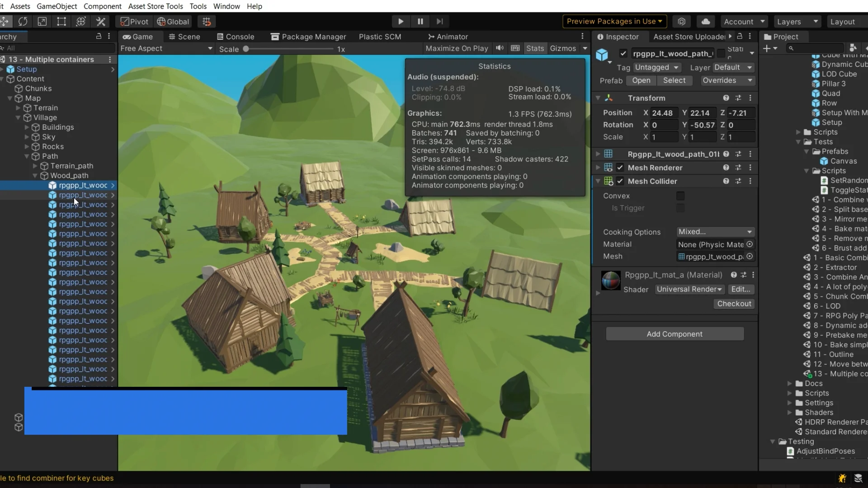Enable Convex on the Mesh Collider
This screenshot has width=868, height=488.
[680, 196]
